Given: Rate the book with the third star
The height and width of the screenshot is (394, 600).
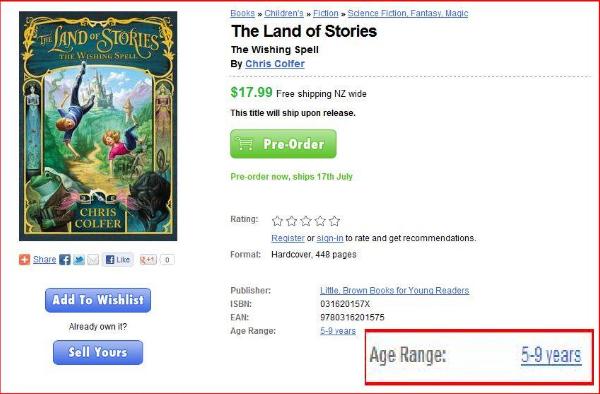Looking at the screenshot, I should point(306,221).
